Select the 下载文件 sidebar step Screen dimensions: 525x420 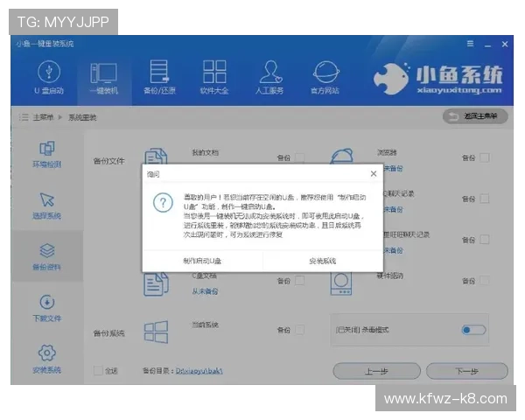click(x=47, y=308)
